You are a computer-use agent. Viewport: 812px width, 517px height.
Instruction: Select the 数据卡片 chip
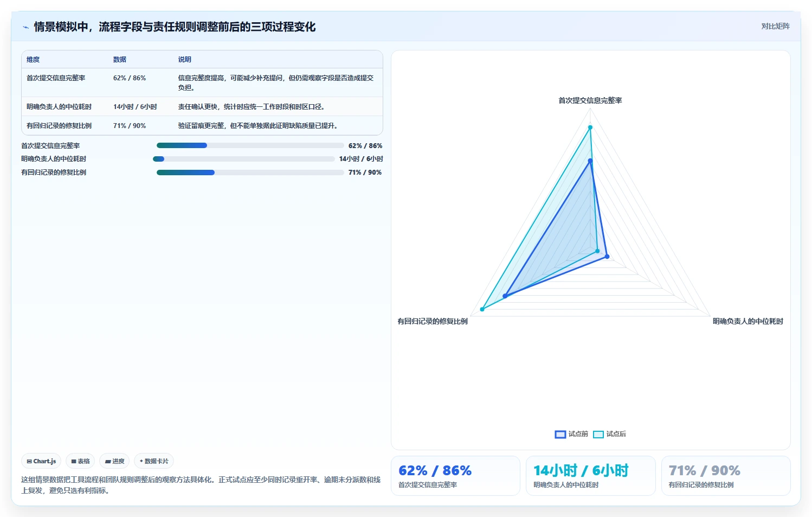pyautogui.click(x=154, y=461)
